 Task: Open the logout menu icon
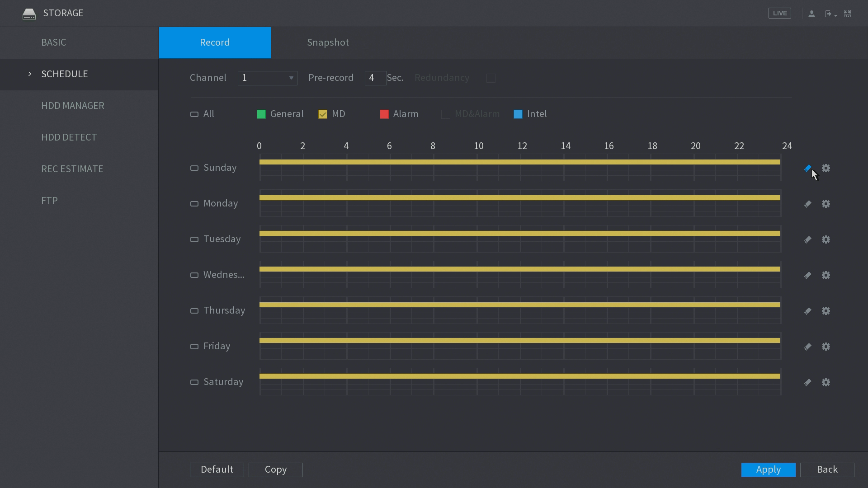830,14
